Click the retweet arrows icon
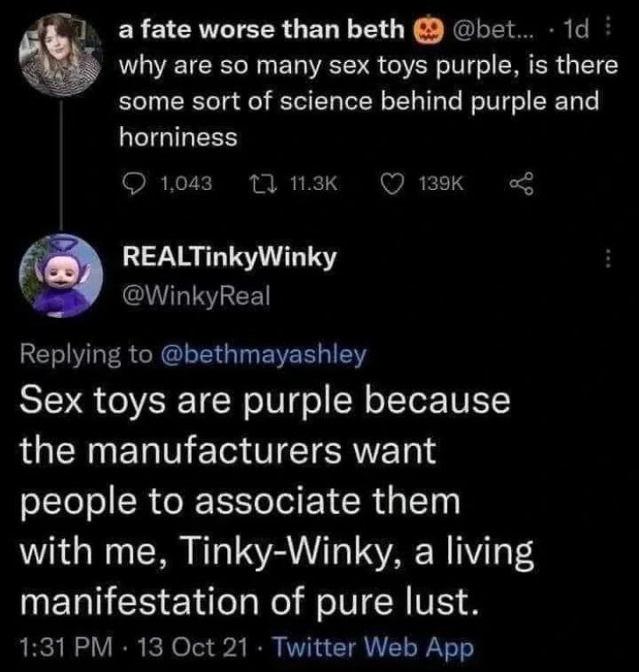Viewport: 639px width, 672px height. click(x=254, y=183)
